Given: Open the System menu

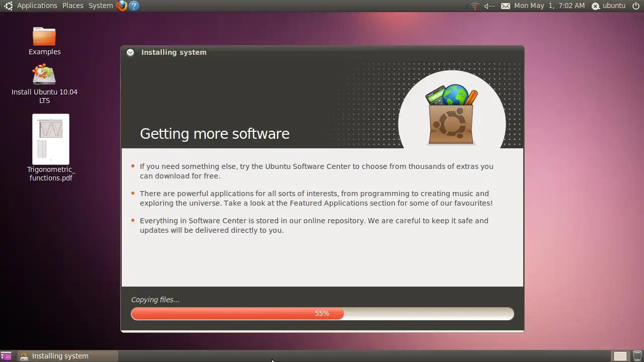Looking at the screenshot, I should point(101,6).
